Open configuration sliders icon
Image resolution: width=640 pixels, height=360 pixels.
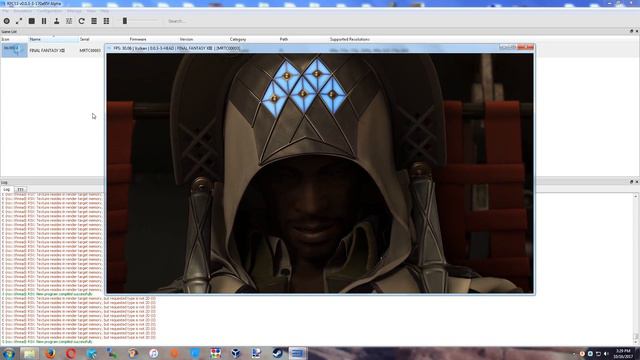click(69, 21)
